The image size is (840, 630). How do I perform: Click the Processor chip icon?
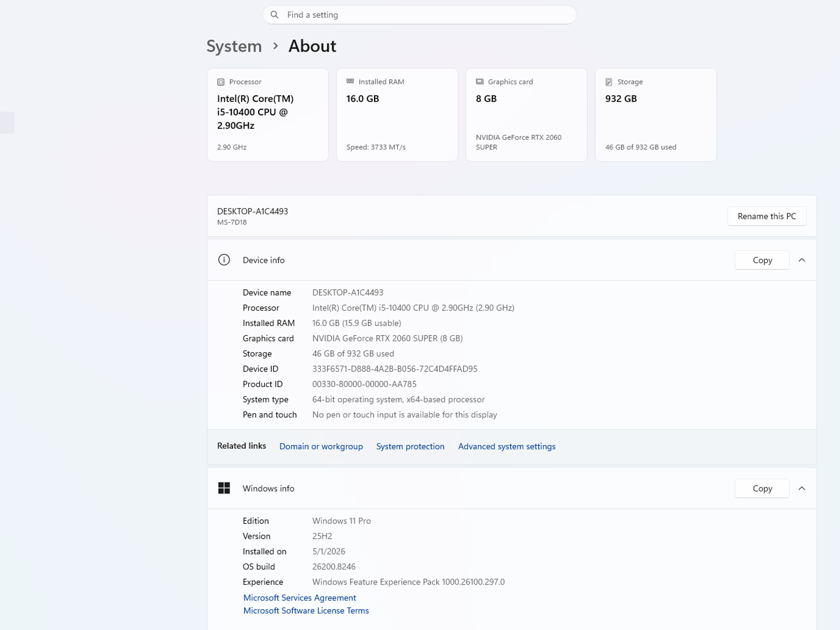coord(221,82)
